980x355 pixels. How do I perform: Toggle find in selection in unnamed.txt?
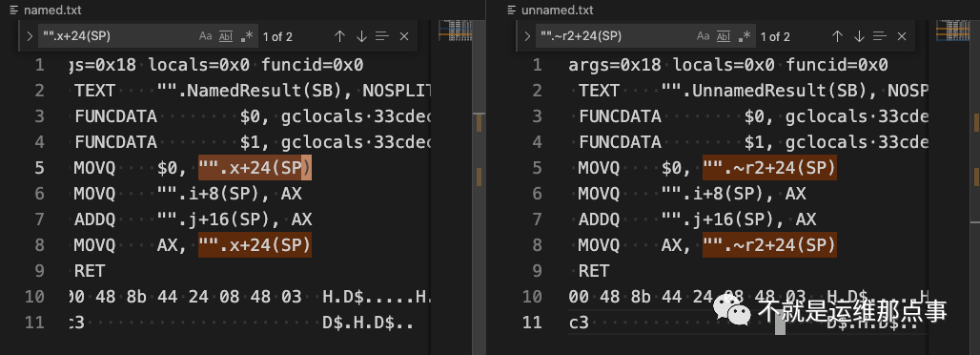881,36
